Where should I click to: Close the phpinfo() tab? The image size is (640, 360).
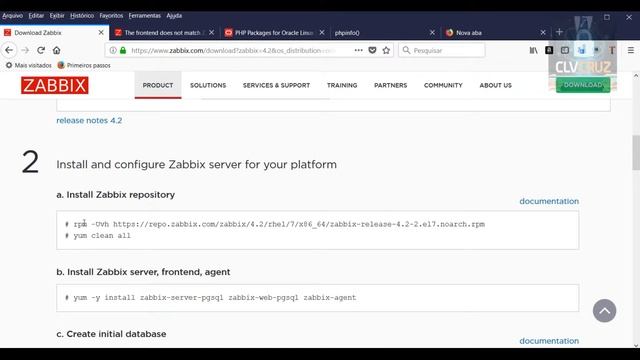pyautogui.click(x=432, y=33)
